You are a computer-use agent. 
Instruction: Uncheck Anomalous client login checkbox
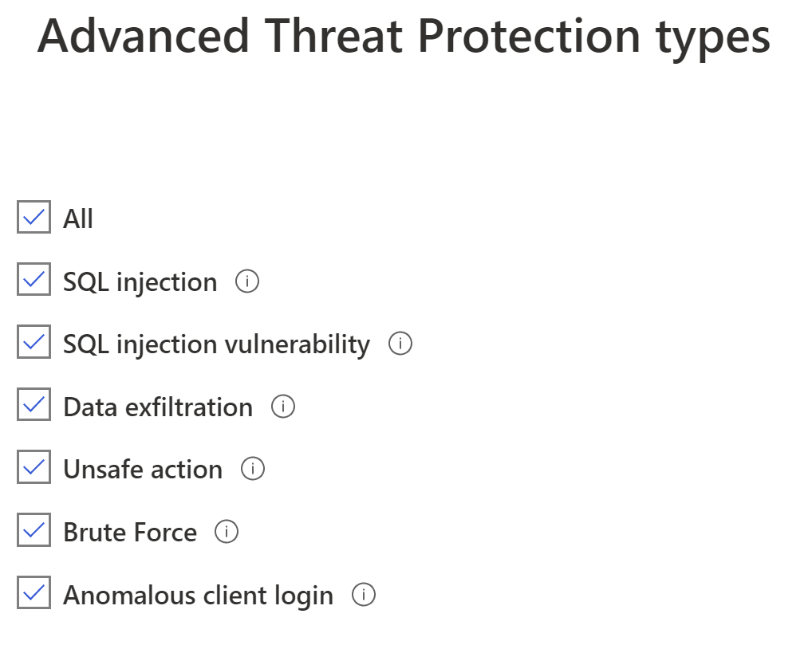tap(34, 592)
